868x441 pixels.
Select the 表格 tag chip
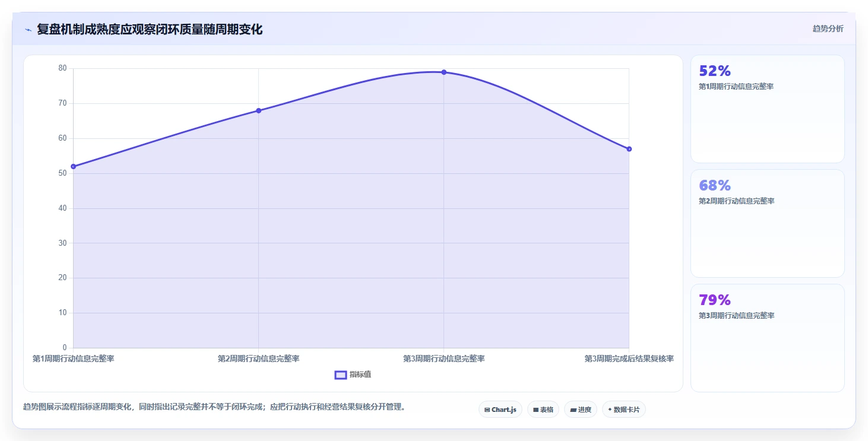pyautogui.click(x=543, y=410)
